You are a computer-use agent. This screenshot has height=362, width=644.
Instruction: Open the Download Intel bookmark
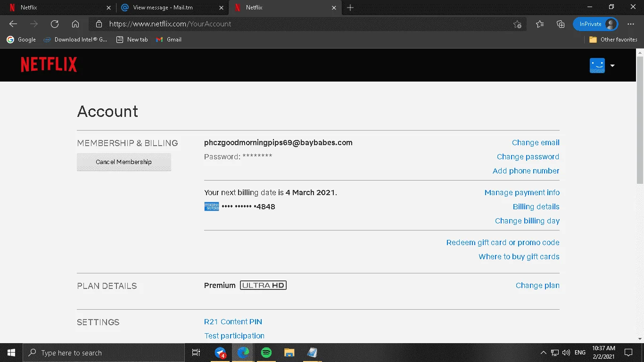point(75,40)
